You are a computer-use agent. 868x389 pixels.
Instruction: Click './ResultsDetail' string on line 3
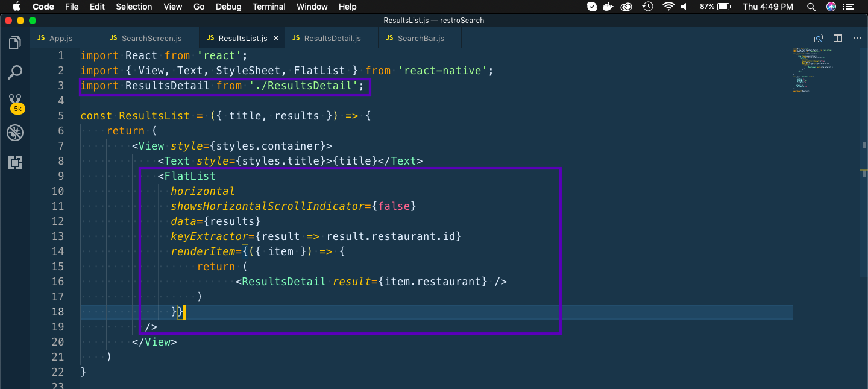pos(304,86)
